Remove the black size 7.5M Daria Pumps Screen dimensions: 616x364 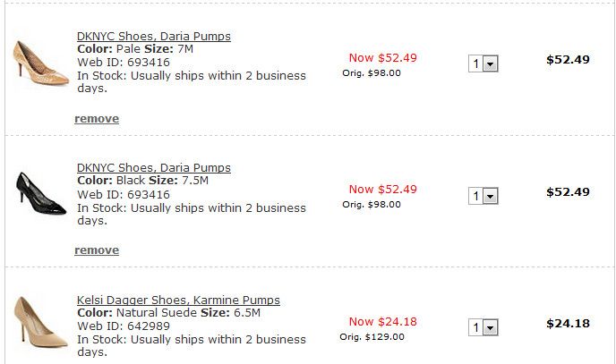(97, 250)
